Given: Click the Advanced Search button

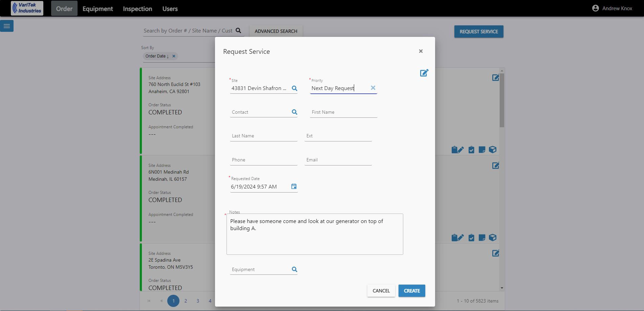Looking at the screenshot, I should click(x=276, y=31).
